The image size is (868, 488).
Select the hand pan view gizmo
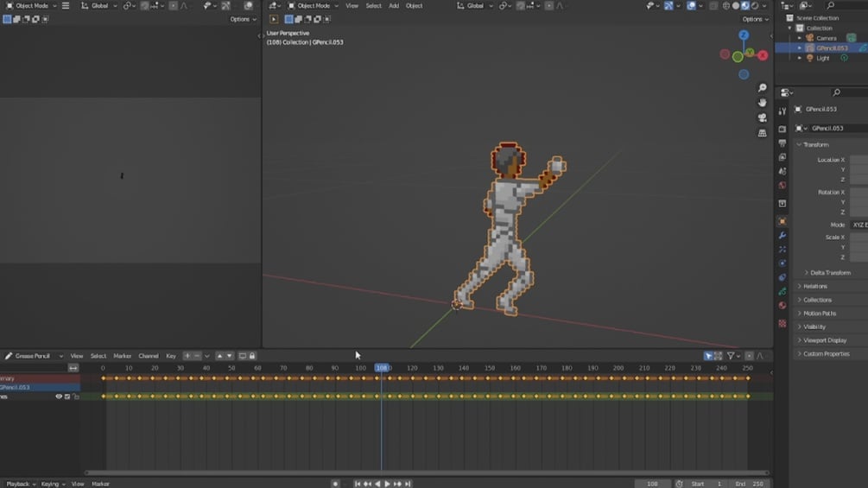click(763, 103)
